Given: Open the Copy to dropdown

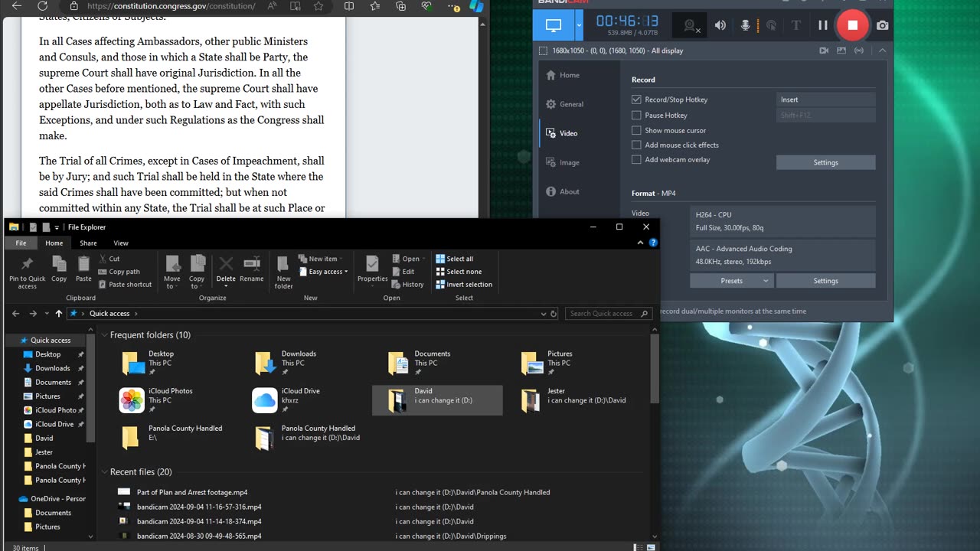Looking at the screenshot, I should 197,272.
